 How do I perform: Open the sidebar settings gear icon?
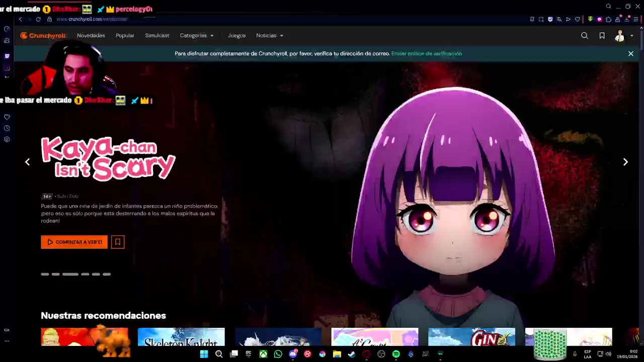(x=7, y=139)
